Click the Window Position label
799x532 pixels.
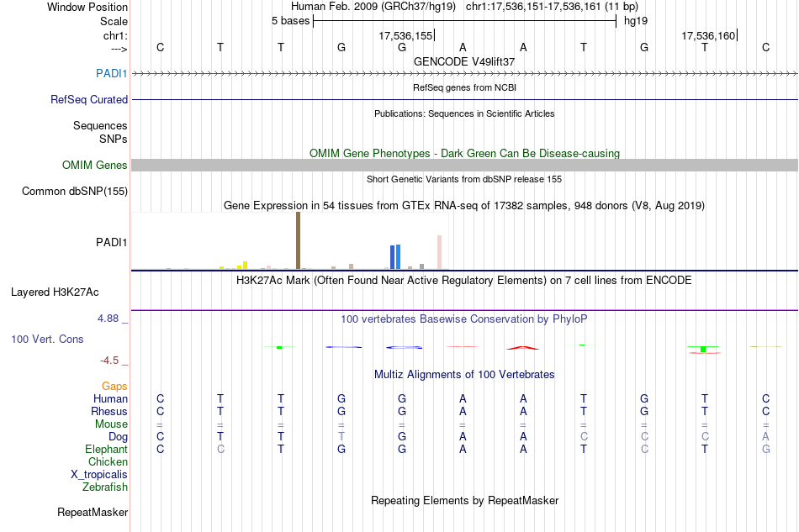tap(87, 7)
